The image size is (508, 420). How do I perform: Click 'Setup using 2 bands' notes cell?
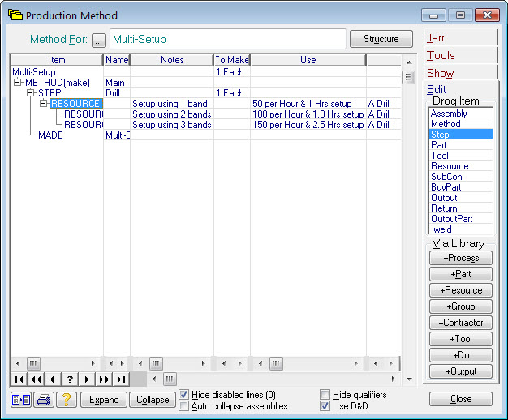[172, 114]
